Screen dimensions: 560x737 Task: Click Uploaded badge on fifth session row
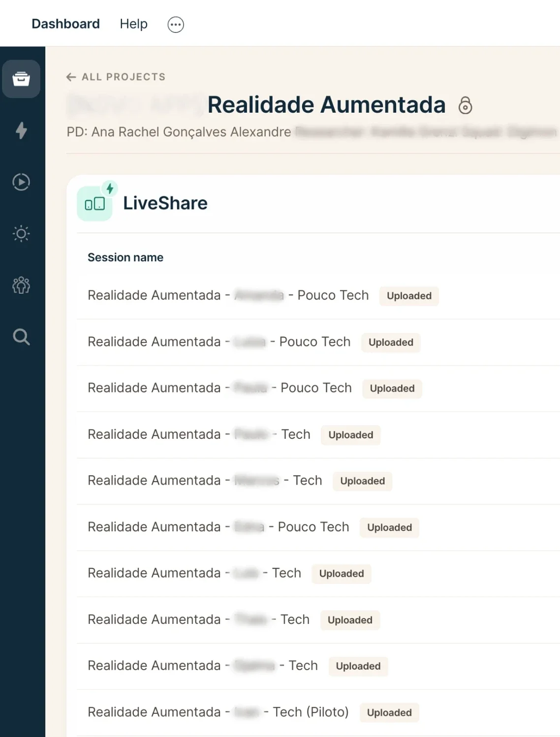[x=363, y=481]
